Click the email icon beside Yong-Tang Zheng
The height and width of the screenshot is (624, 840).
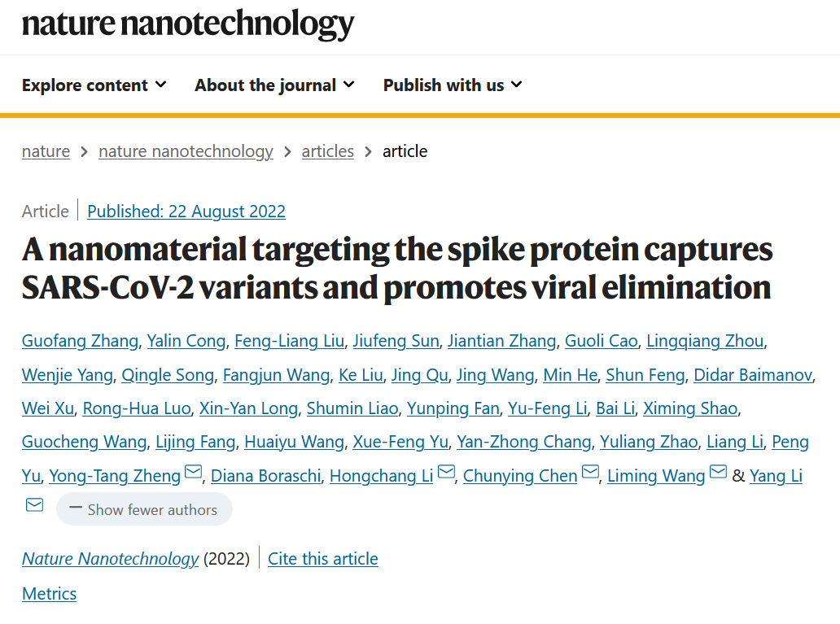click(194, 473)
